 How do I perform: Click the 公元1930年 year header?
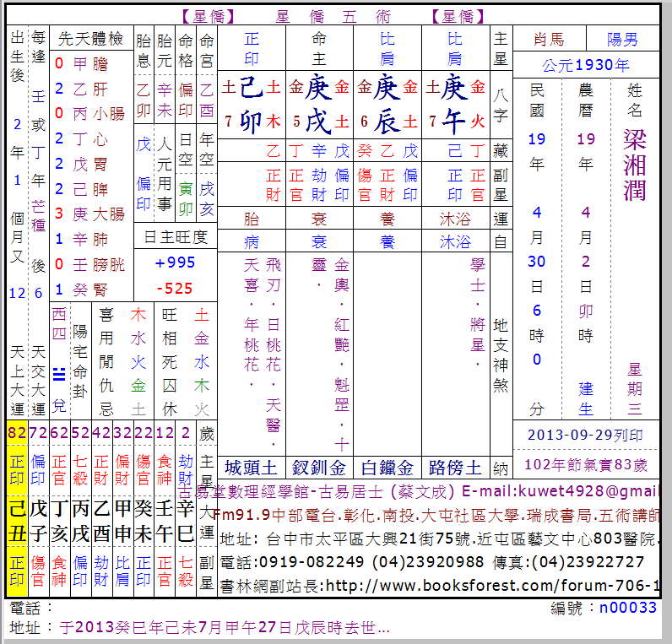click(x=586, y=65)
